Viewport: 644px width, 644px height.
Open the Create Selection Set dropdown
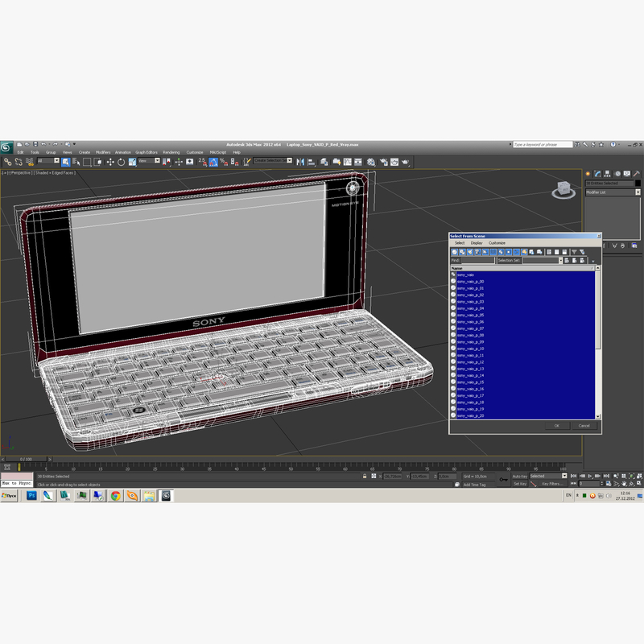[x=273, y=163]
